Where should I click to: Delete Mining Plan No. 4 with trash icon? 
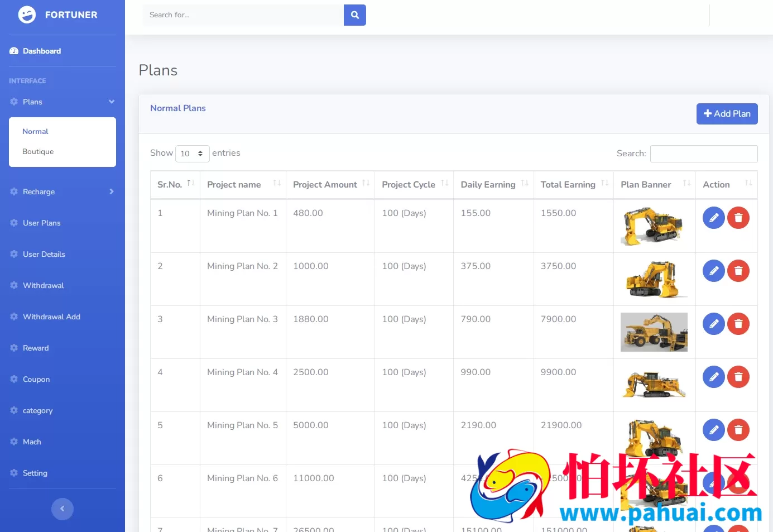click(x=738, y=377)
